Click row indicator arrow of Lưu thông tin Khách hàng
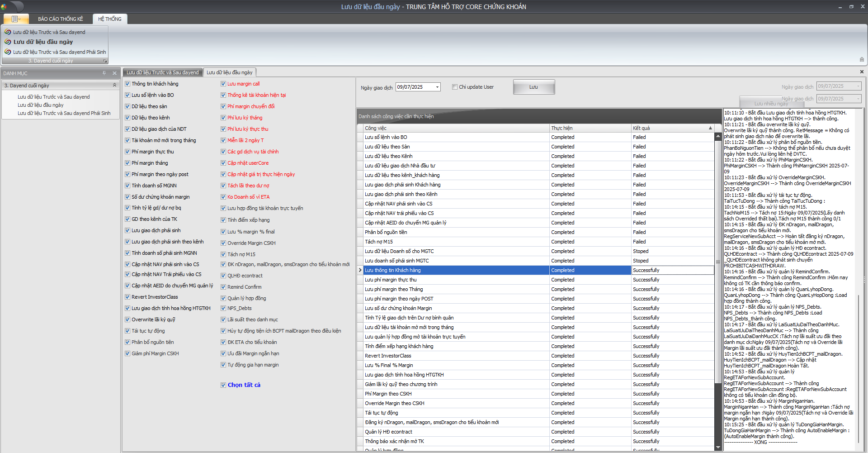 pos(360,270)
